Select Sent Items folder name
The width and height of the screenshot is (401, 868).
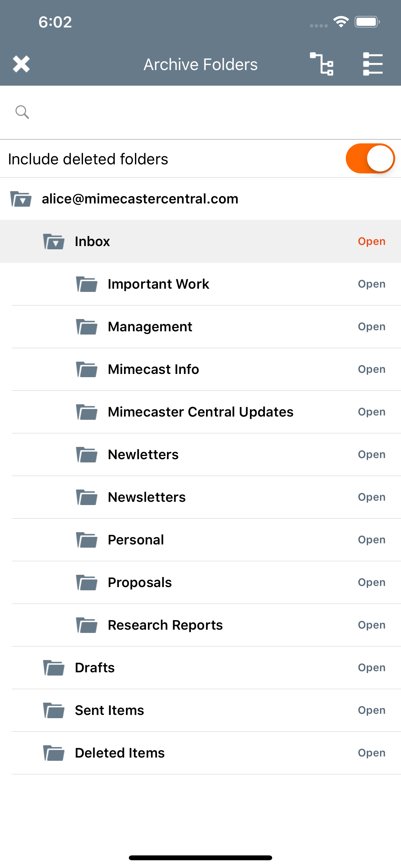[109, 710]
